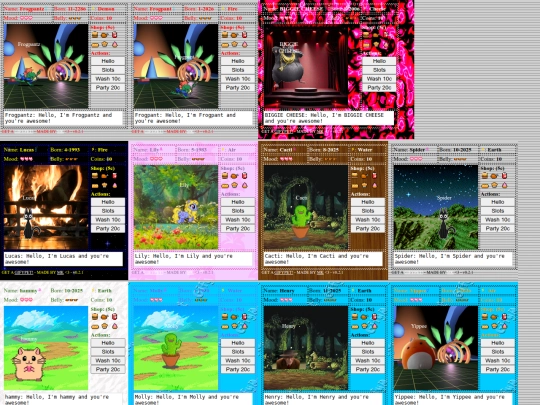Buy the pink cupcake in Lucas's shop
Viewport: 540px width, 405px height.
pos(114,185)
